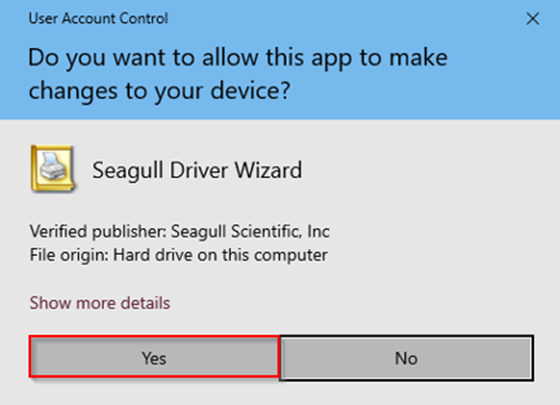Approve changes with the Yes button
The height and width of the screenshot is (405, 560).
tap(154, 357)
